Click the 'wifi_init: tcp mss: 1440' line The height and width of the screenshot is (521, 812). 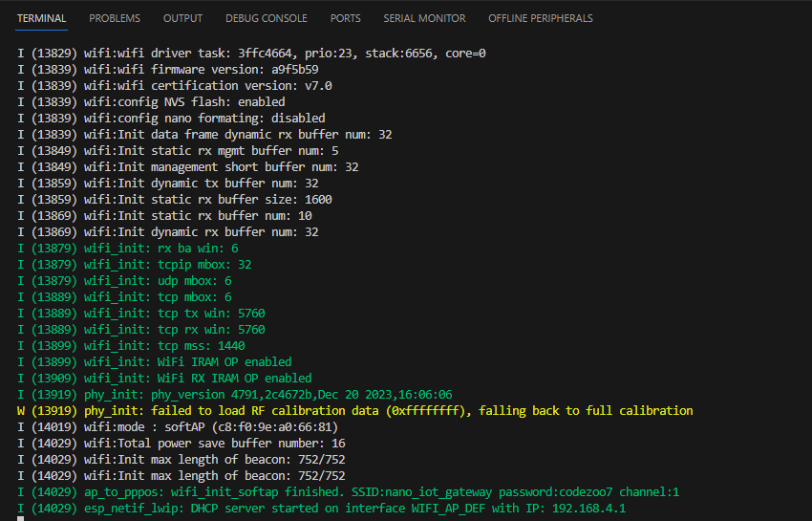point(131,346)
